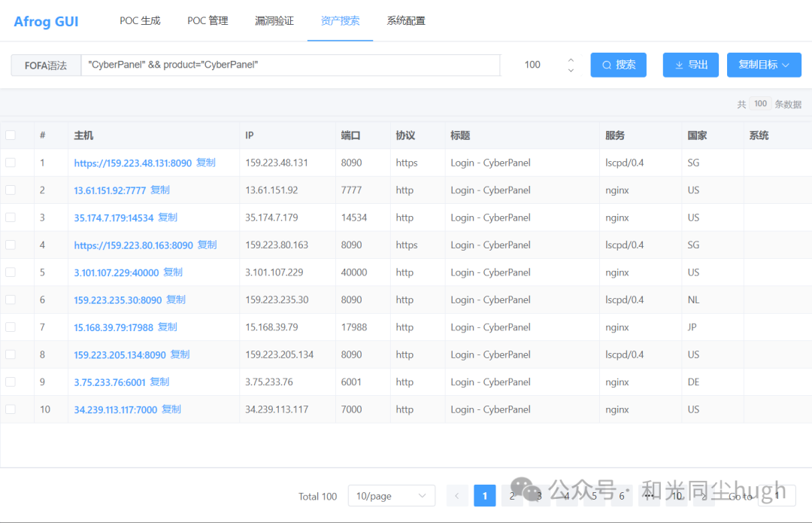
Task: Increase the result count with up arrow
Action: coord(571,60)
